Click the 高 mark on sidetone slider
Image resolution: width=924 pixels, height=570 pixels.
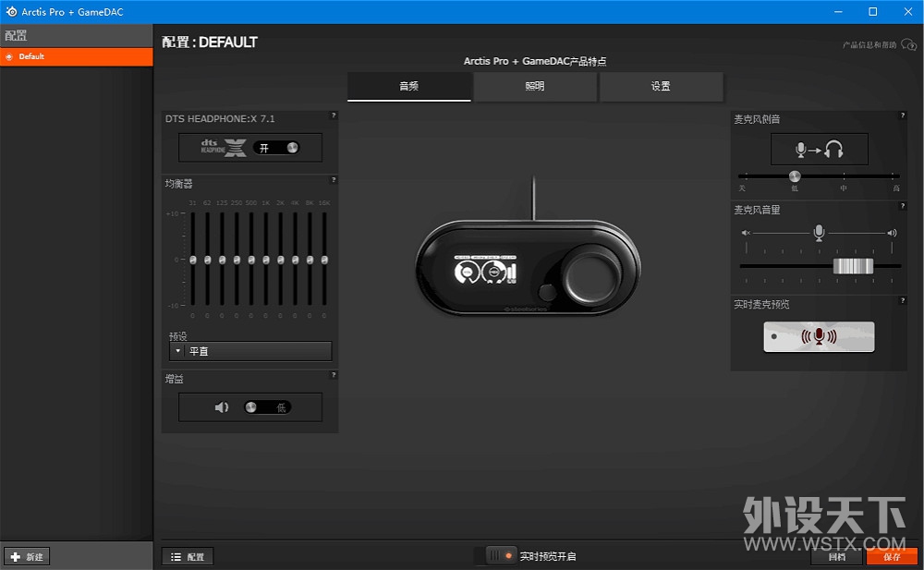click(896, 188)
